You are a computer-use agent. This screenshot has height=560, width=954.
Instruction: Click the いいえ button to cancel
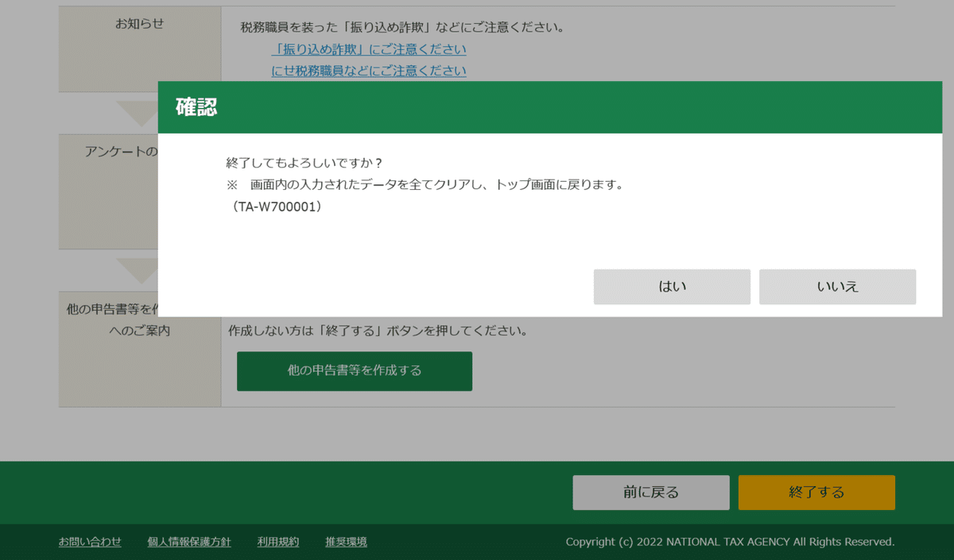[x=837, y=286]
